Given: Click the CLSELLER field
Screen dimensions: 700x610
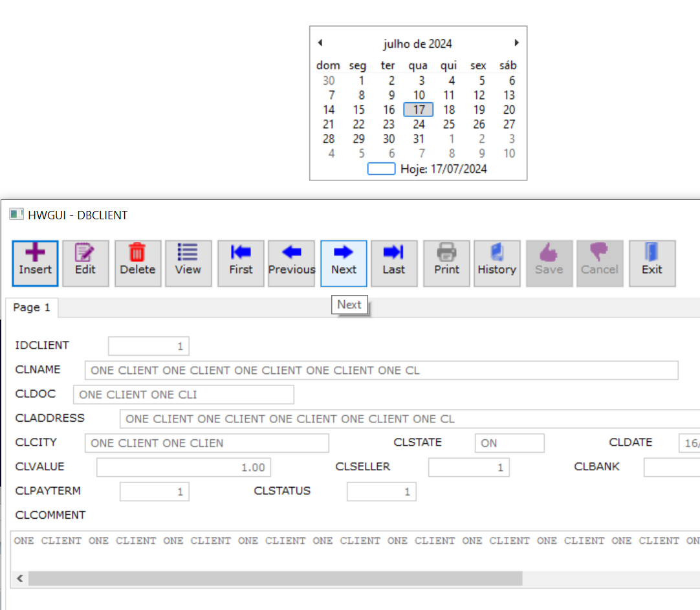Looking at the screenshot, I should 469,467.
